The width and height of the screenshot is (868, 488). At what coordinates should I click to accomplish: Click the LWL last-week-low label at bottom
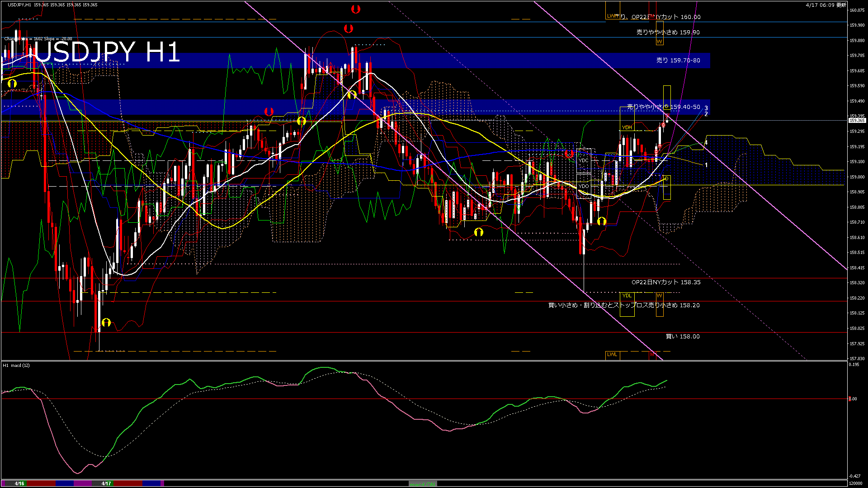tap(612, 354)
